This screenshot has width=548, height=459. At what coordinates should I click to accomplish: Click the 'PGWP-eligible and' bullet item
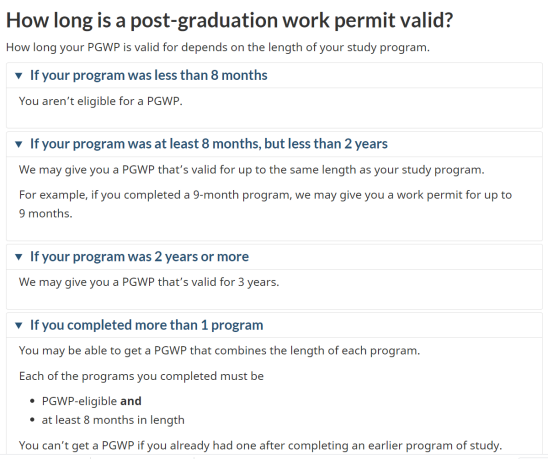click(92, 401)
